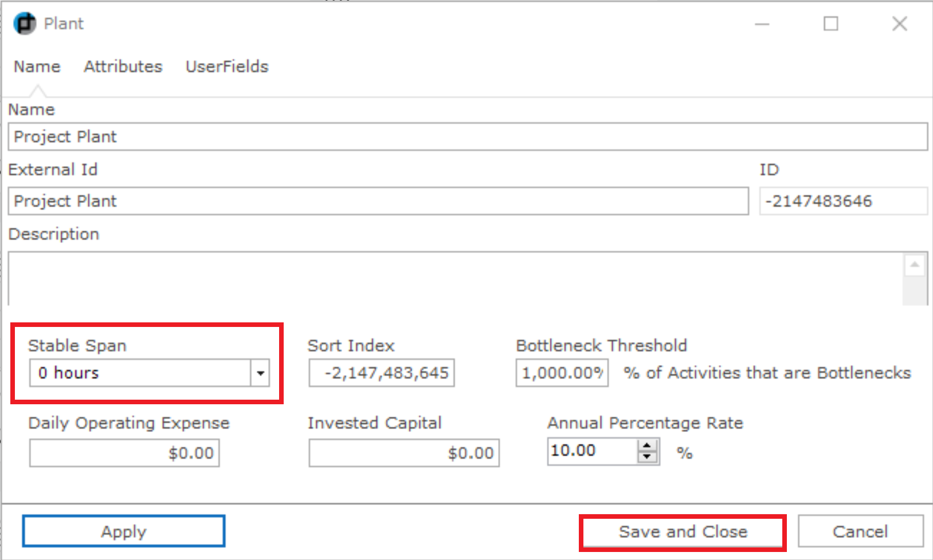Click the 'Stable Span' label
The width and height of the screenshot is (933, 560).
(77, 346)
